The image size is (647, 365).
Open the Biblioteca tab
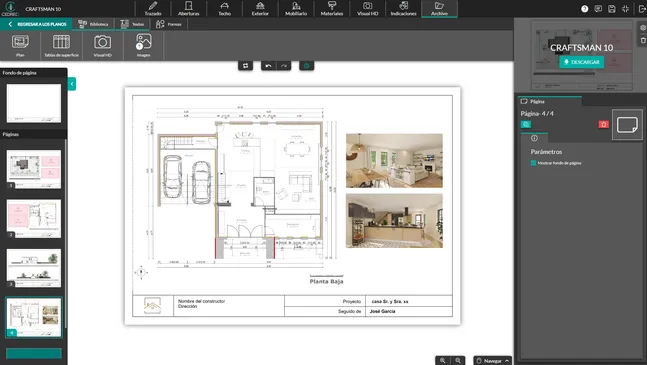tap(93, 24)
